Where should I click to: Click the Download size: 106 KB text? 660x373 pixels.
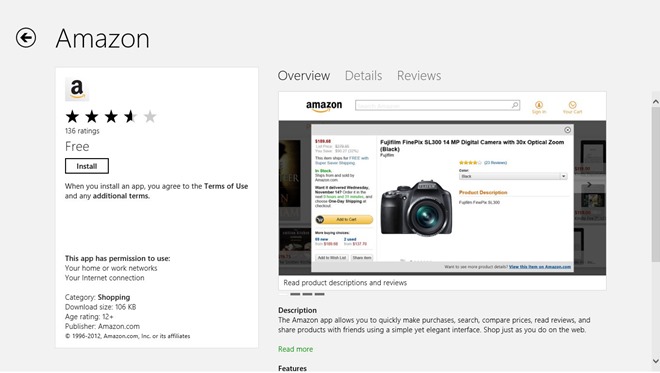coord(100,307)
